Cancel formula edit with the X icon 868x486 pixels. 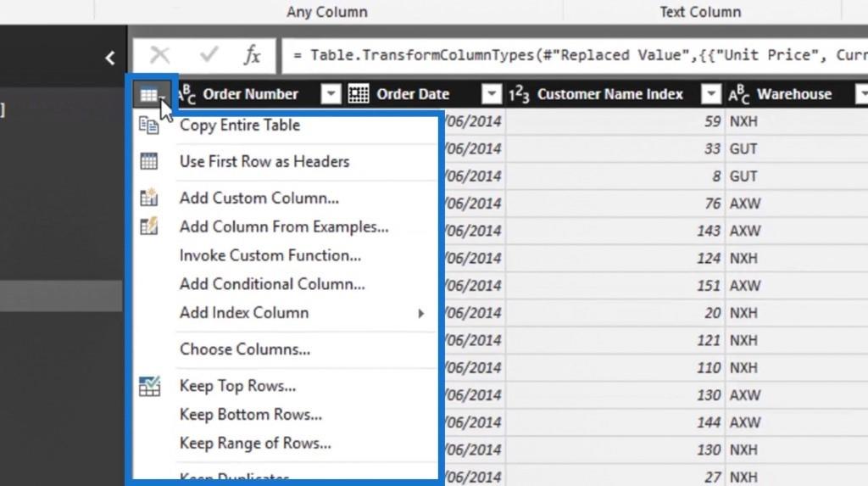160,55
